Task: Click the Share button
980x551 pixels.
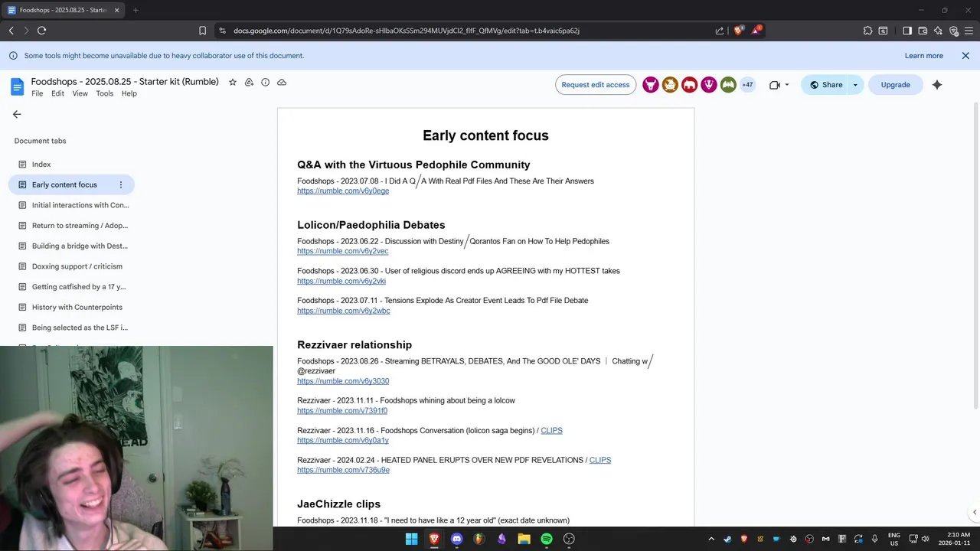Action: click(825, 85)
